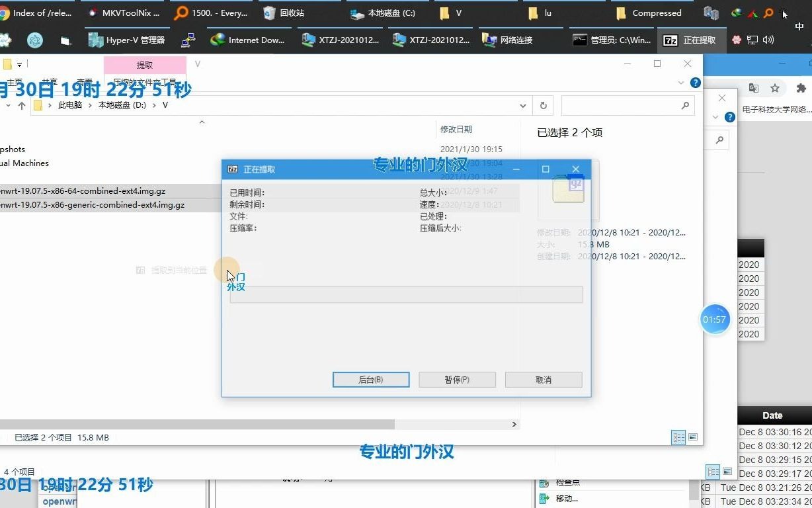Screen dimensions: 812x508
Task: Click the network tray icon
Action: [752, 40]
